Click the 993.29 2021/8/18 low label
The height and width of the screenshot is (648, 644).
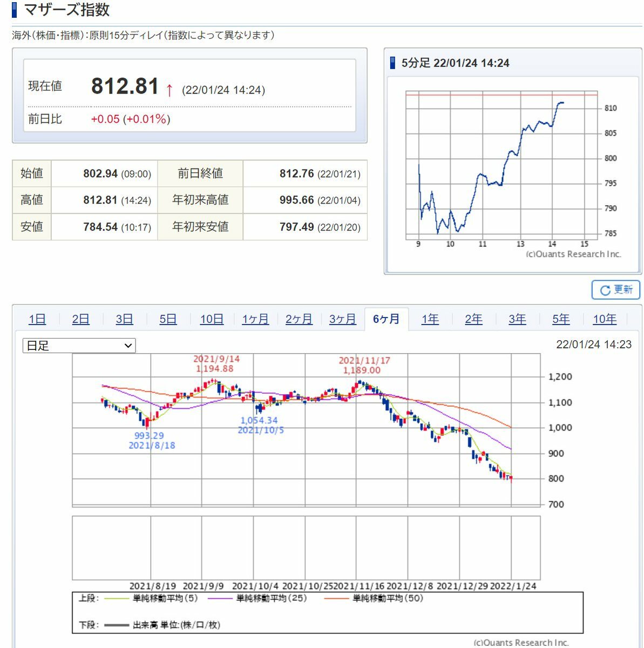point(151,440)
